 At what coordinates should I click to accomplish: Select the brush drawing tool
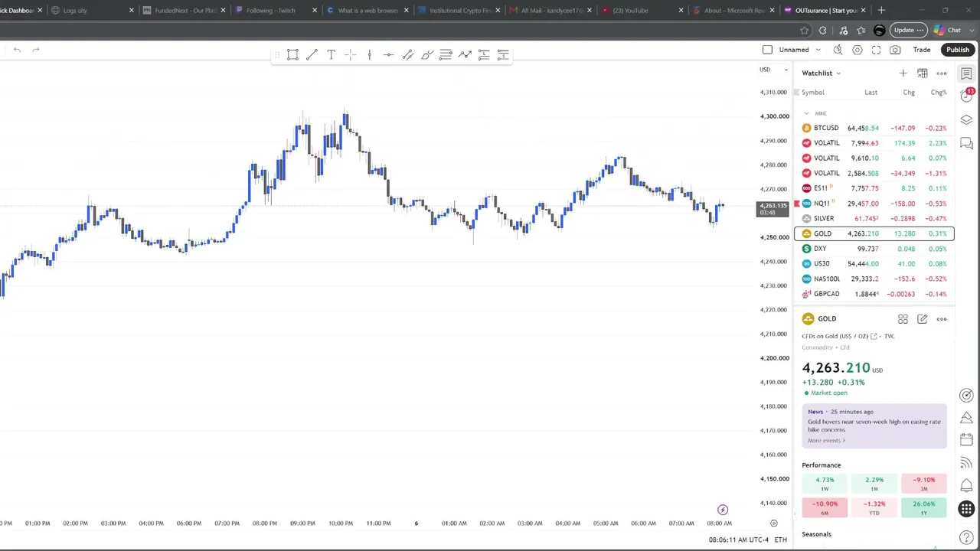tap(426, 54)
